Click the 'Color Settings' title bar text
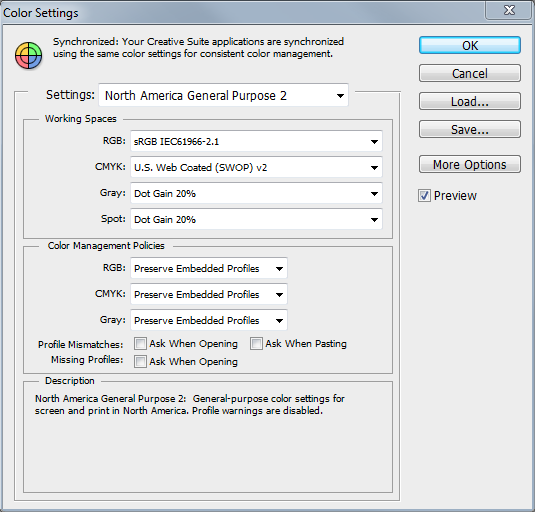 click(x=41, y=13)
